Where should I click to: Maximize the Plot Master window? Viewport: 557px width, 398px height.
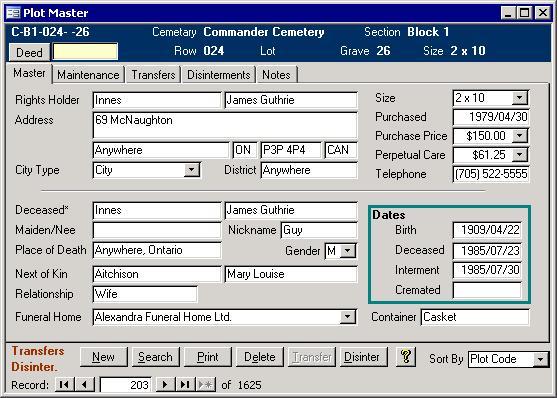point(524,13)
